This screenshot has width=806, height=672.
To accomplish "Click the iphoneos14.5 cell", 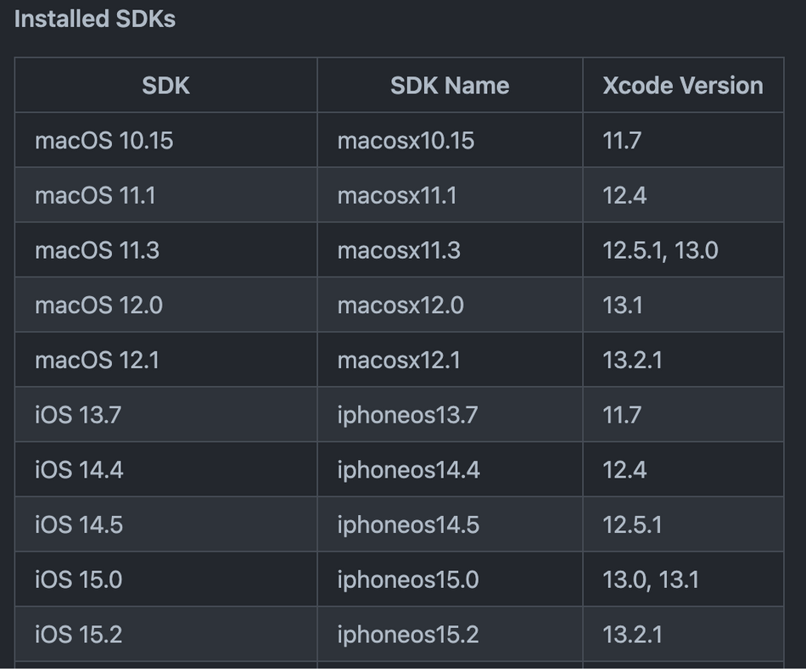I will point(450,525).
